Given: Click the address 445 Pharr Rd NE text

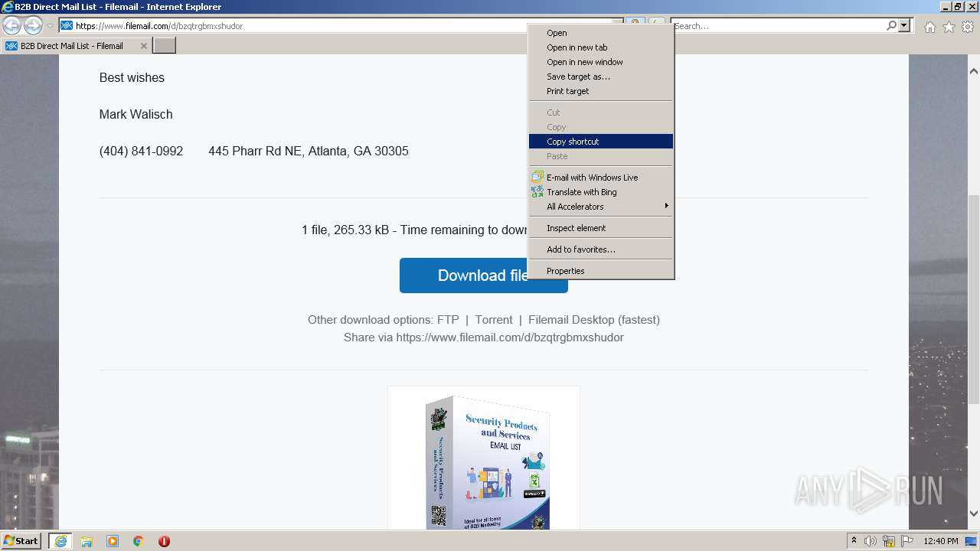Looking at the screenshot, I should pos(309,152).
